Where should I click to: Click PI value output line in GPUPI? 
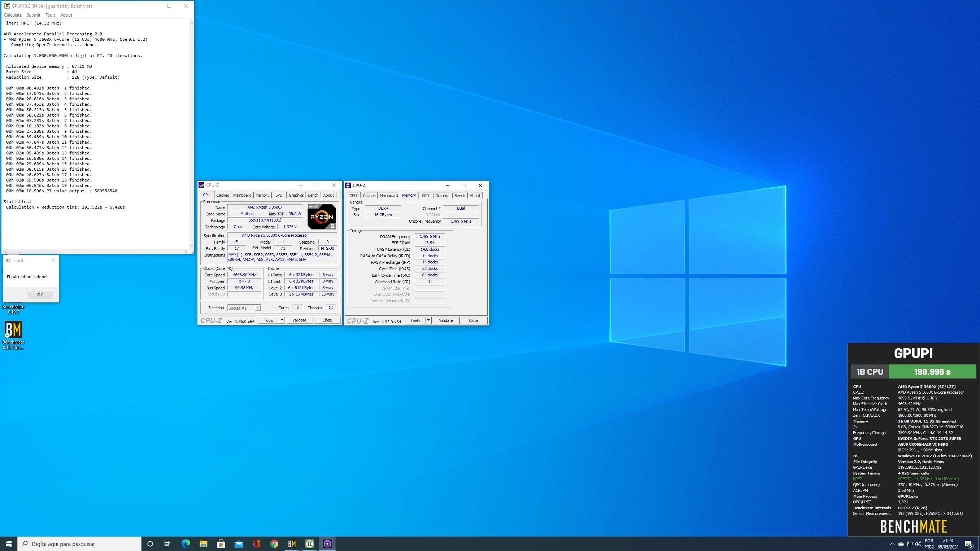(62, 191)
